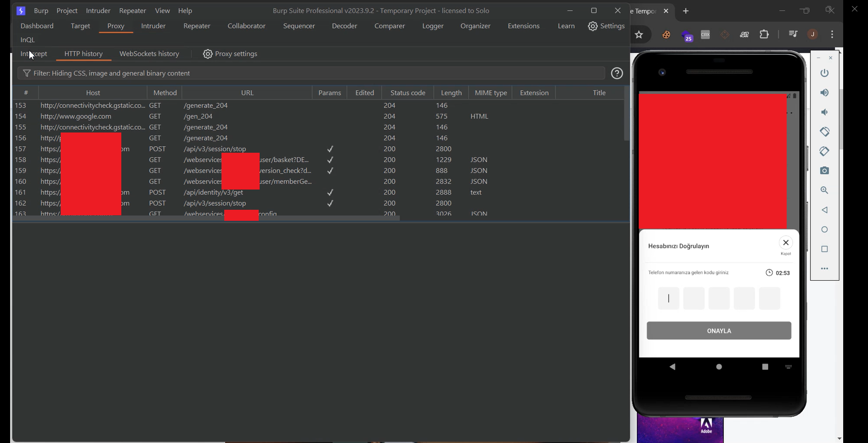Click the emulator volume up icon
Screen dimensions: 868x443
tap(824, 93)
